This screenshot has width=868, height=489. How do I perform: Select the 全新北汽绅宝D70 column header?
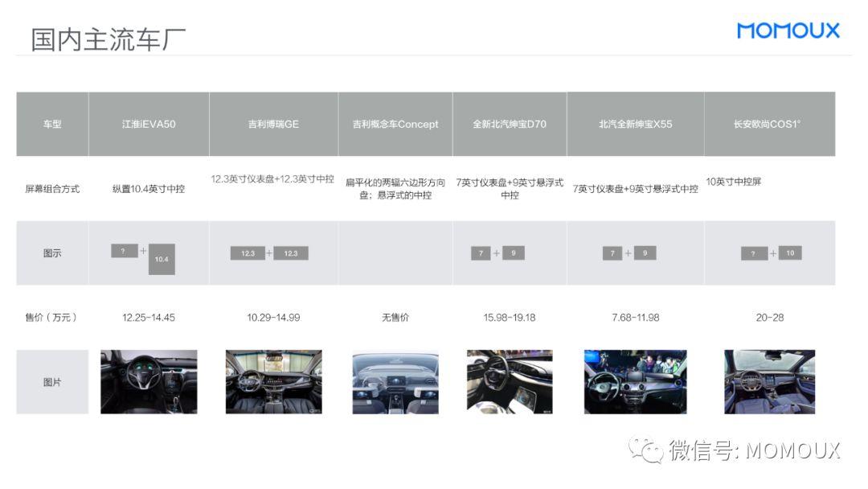510,124
